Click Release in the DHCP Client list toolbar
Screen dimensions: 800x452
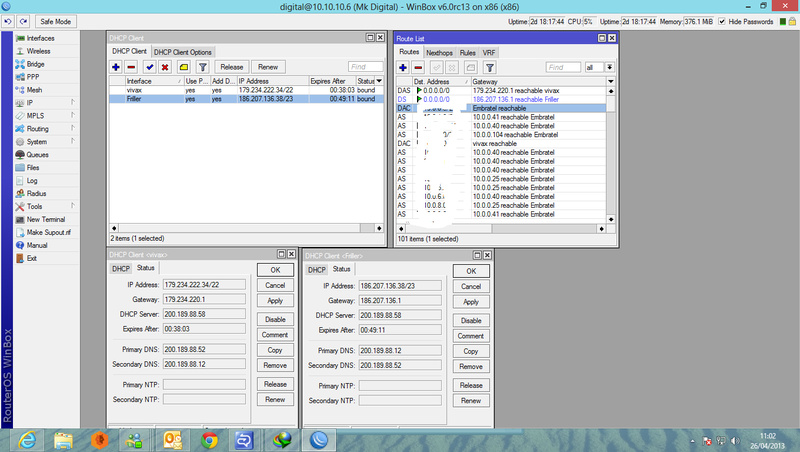point(232,67)
